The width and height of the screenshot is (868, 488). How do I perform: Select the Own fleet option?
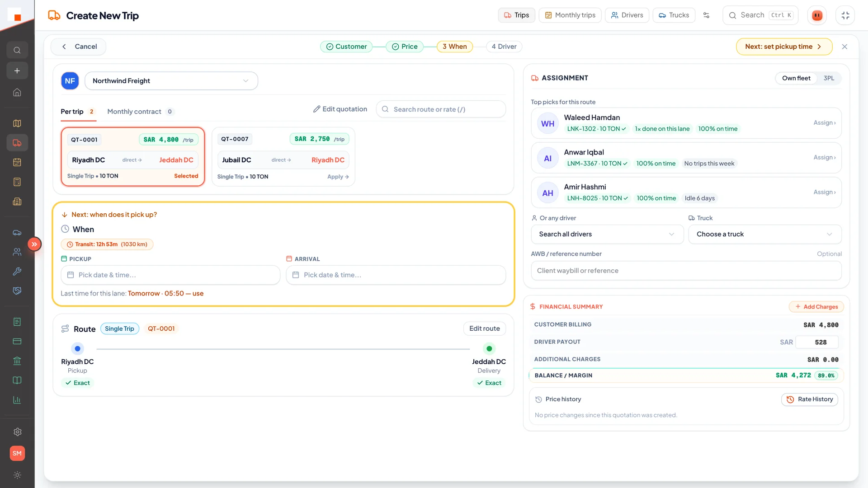(x=796, y=78)
